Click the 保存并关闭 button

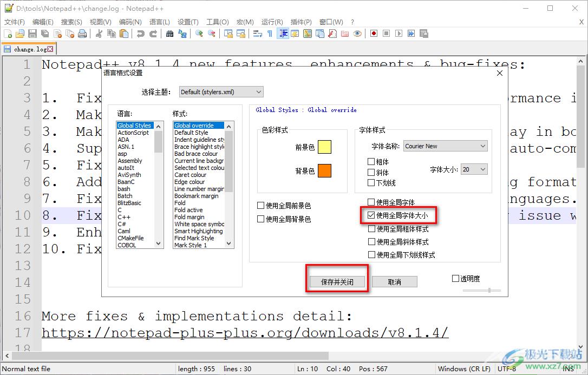(337, 282)
